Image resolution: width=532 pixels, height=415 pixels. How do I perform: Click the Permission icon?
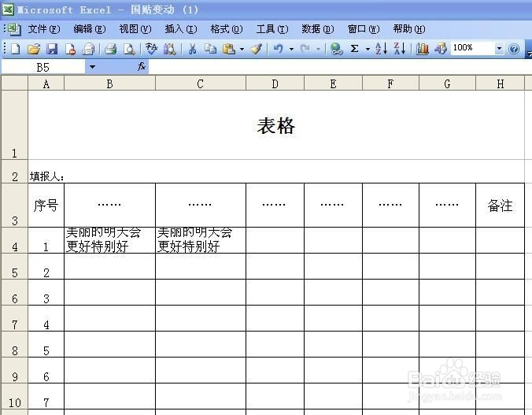point(70,49)
